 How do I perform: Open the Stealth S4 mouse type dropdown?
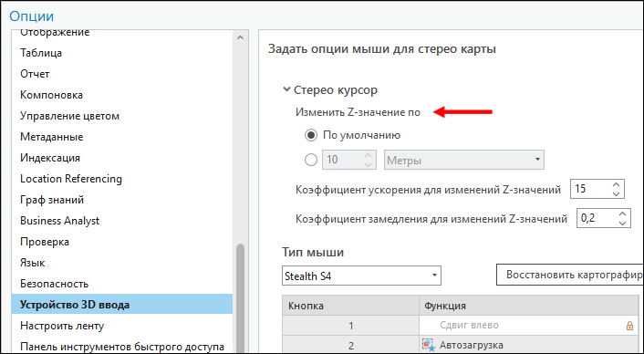click(x=361, y=276)
